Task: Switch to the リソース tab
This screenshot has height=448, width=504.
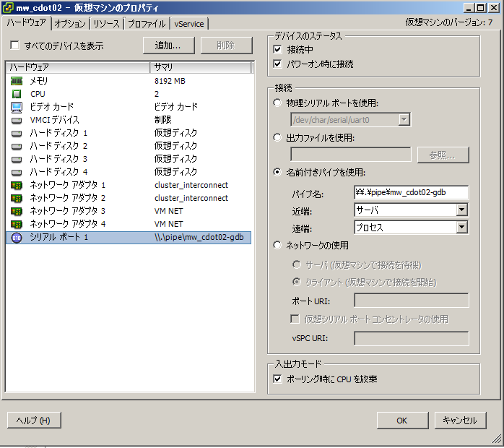Action: [106, 23]
